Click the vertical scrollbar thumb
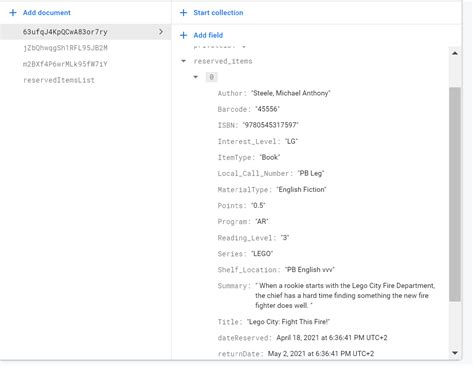Viewport: 474px width, 366px height. pos(455,194)
